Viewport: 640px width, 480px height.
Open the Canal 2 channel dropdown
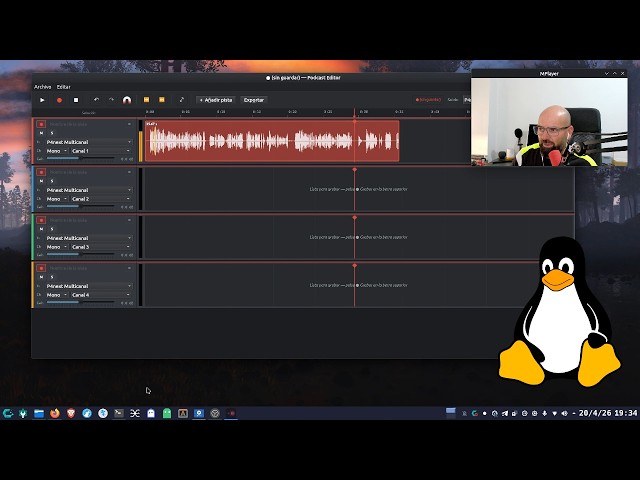101,199
